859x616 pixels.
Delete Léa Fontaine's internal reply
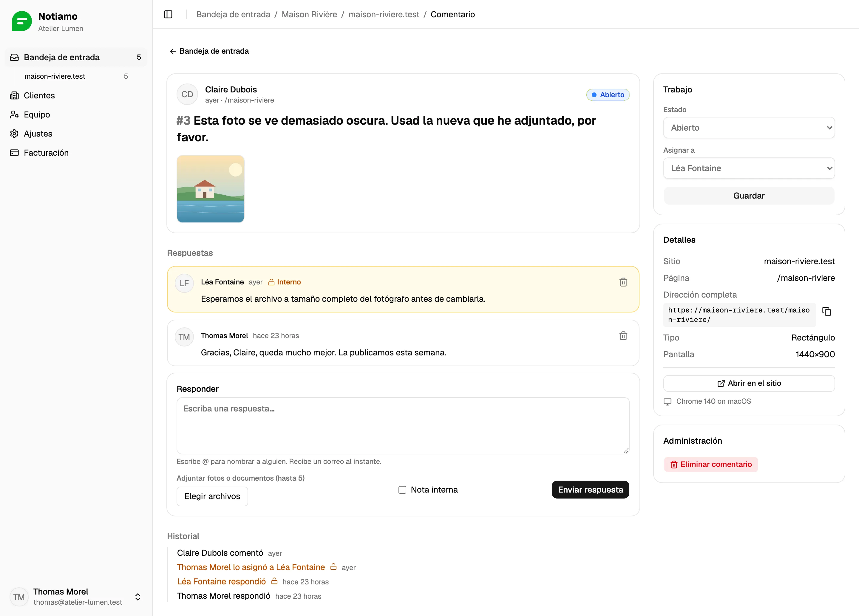pos(623,282)
